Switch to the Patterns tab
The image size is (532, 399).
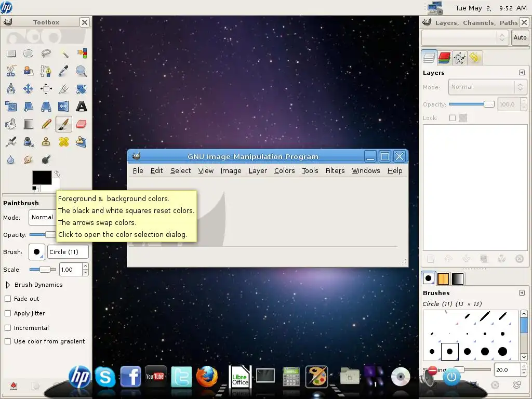(443, 279)
